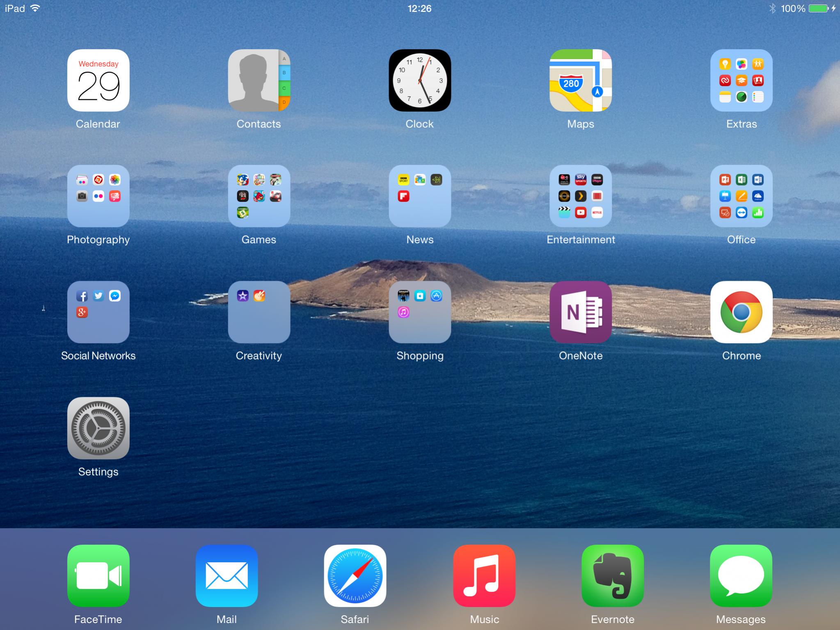
Task: Tap the 'Photography' folder label
Action: (x=98, y=240)
